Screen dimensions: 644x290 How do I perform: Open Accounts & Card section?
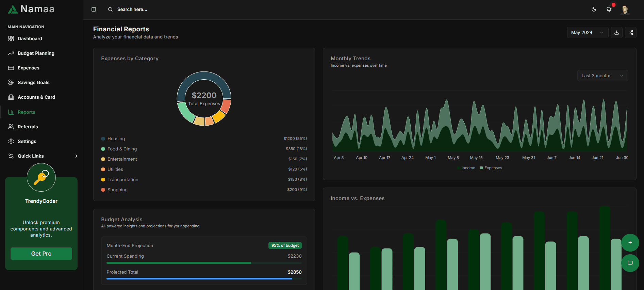pyautogui.click(x=36, y=97)
